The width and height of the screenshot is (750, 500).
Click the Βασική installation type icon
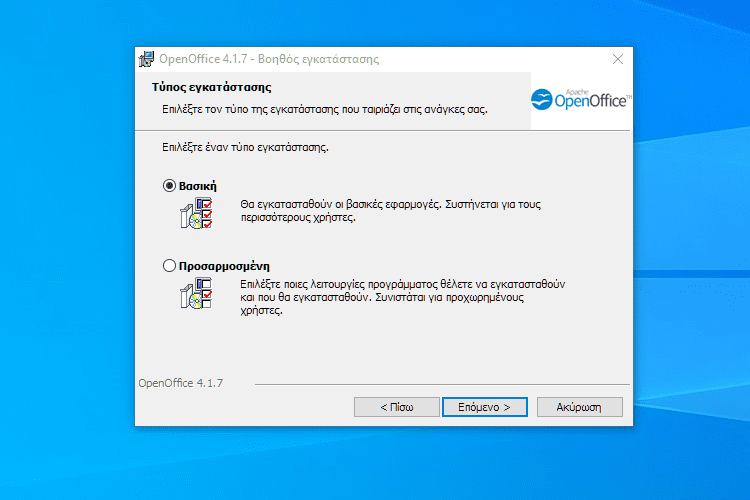[x=196, y=213]
